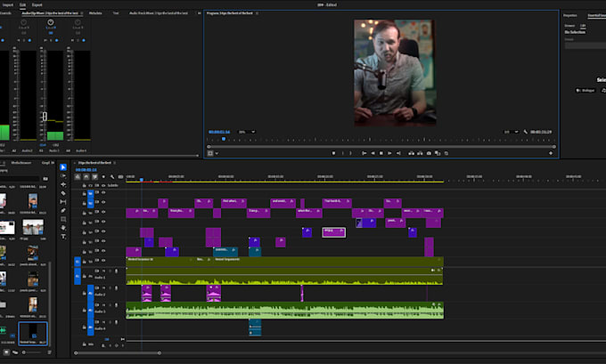Click the Lift button in Program monitor

tap(411, 153)
